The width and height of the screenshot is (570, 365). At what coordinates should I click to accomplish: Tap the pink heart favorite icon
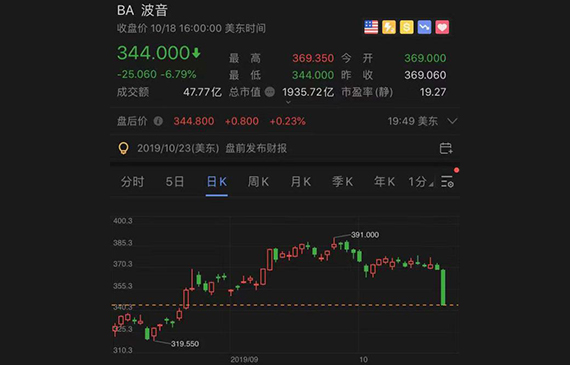pyautogui.click(x=442, y=27)
